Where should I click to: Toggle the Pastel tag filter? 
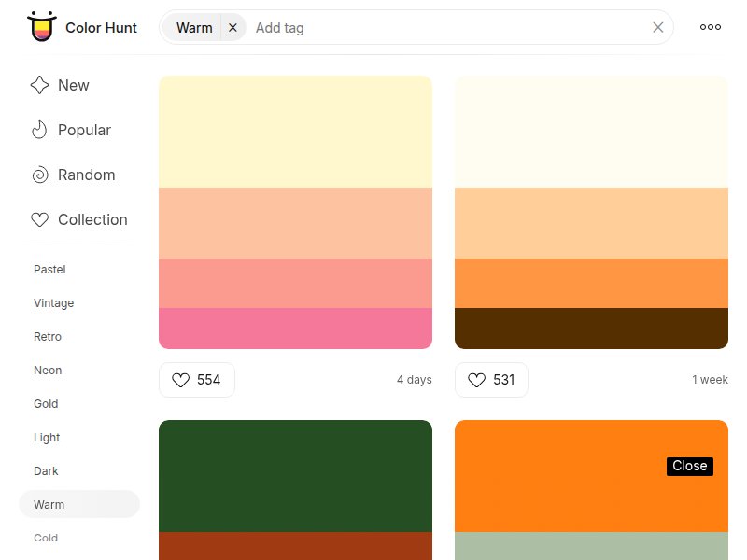click(x=49, y=270)
